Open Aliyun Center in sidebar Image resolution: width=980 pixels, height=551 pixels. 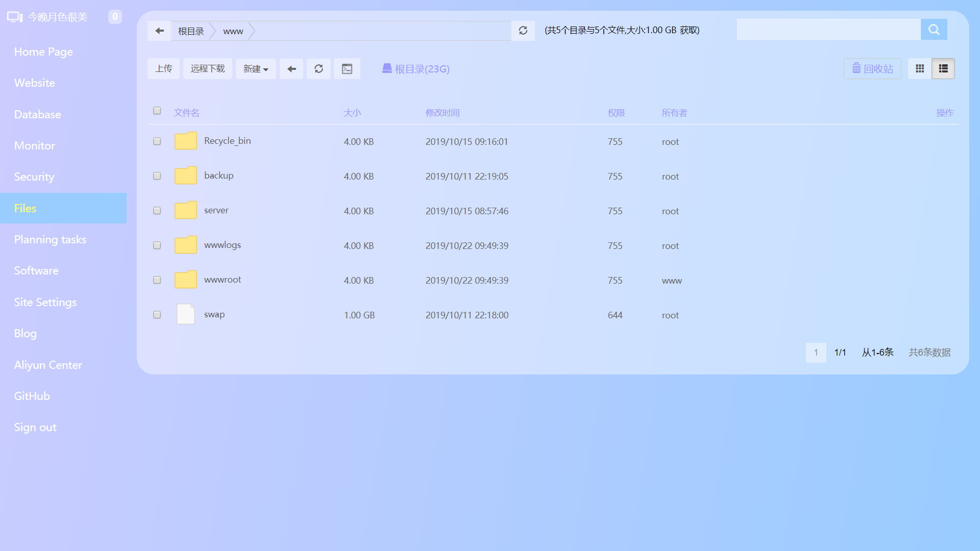click(48, 365)
